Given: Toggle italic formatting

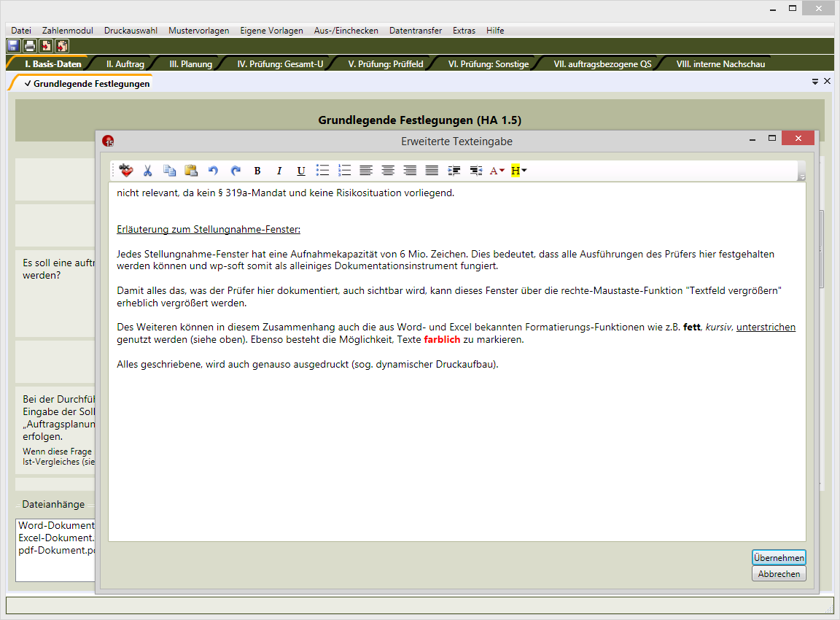Looking at the screenshot, I should [279, 171].
